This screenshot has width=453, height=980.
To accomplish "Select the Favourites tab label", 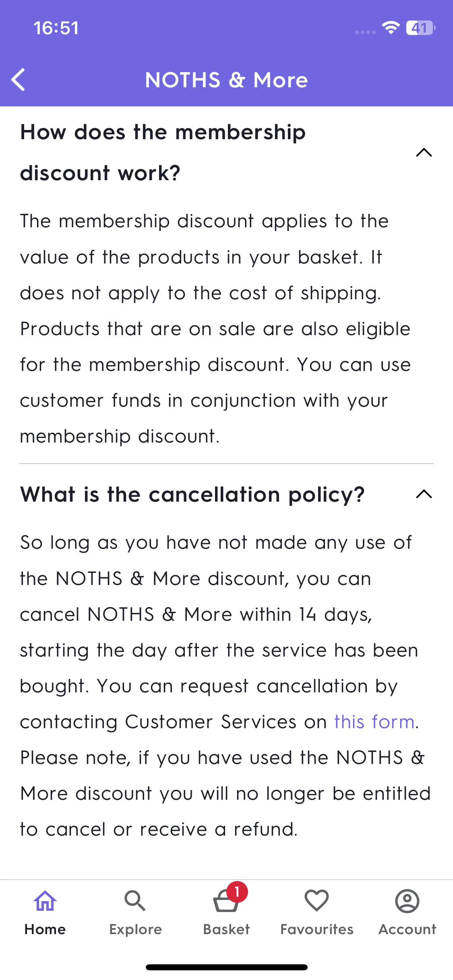I will coord(317,929).
